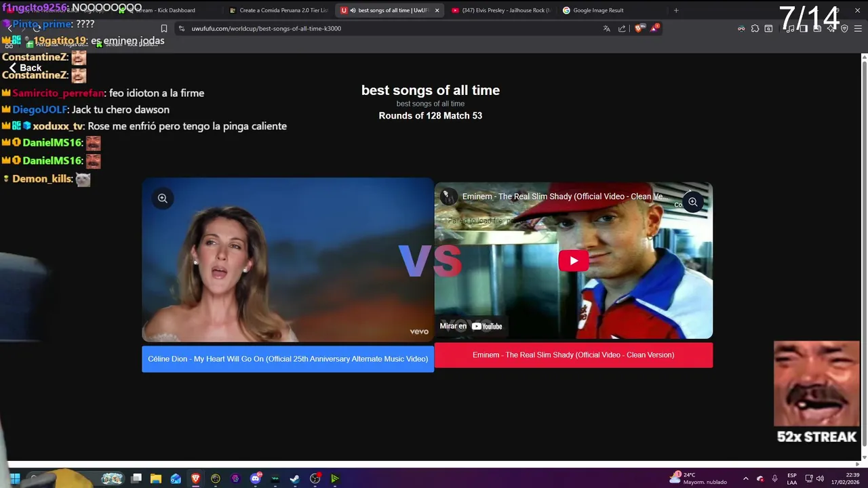The height and width of the screenshot is (488, 868).
Task: Open File Explorer from the taskbar
Action: pos(156,479)
